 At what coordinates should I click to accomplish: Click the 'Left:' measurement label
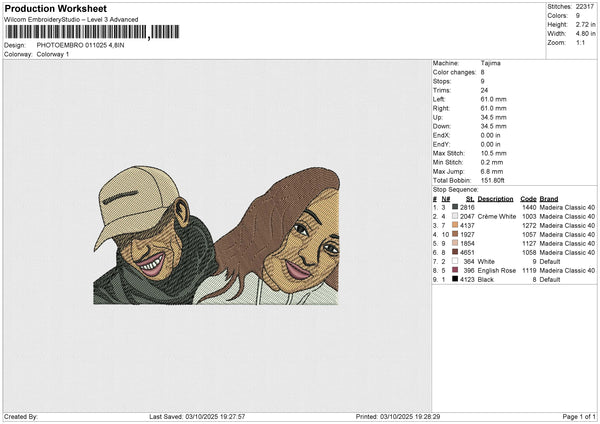[x=439, y=99]
